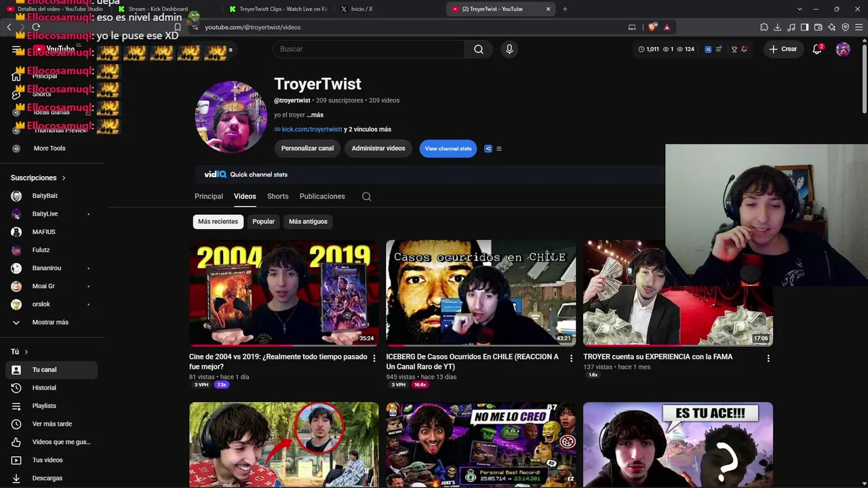Open the Casos ocurridos en CHILE thumbnail
The height and width of the screenshot is (488, 868).
pos(481,293)
